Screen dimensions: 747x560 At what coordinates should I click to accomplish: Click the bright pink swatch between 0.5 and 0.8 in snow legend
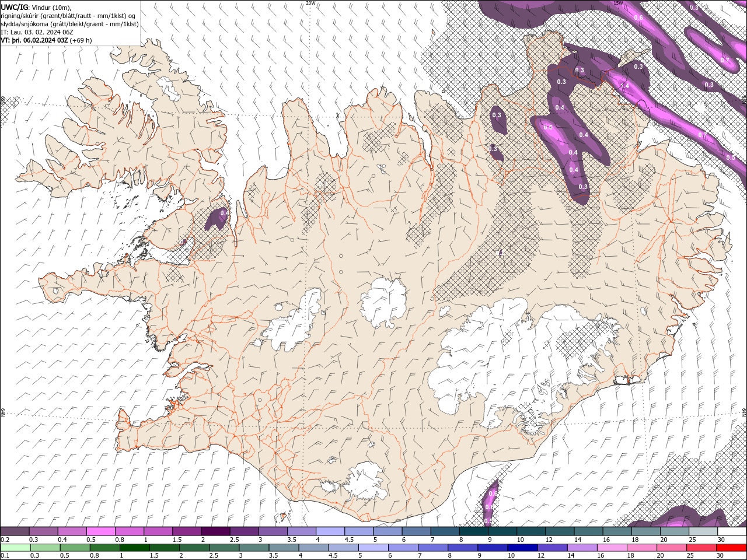tap(101, 531)
